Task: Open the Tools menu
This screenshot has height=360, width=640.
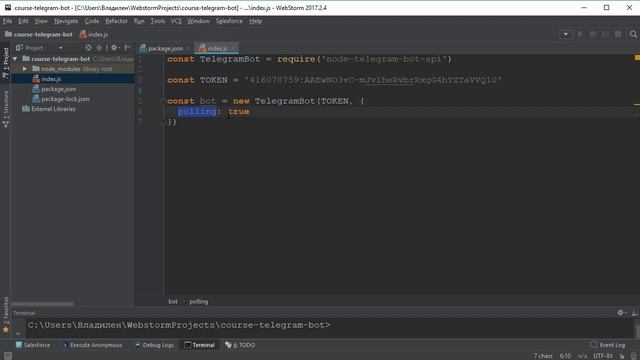Action: click(x=158, y=21)
